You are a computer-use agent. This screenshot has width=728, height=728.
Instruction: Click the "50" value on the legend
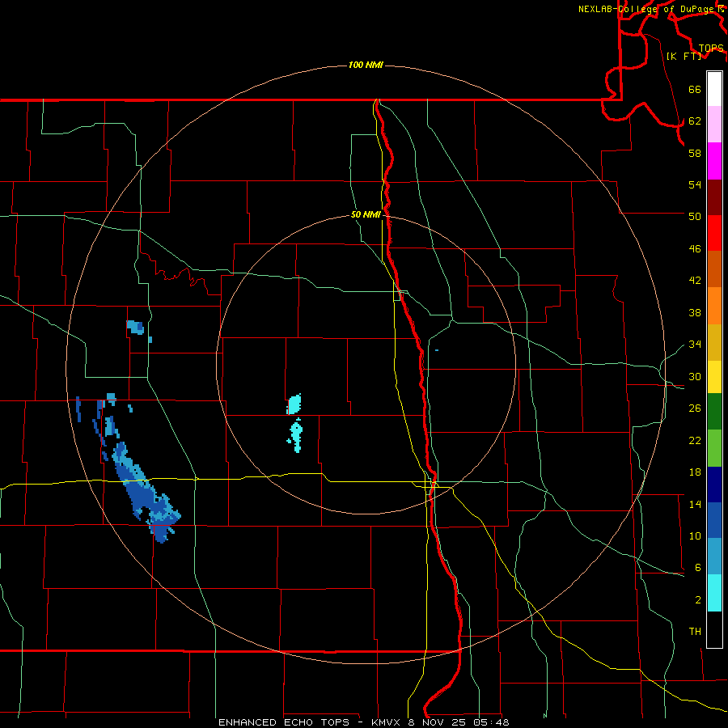coord(695,216)
